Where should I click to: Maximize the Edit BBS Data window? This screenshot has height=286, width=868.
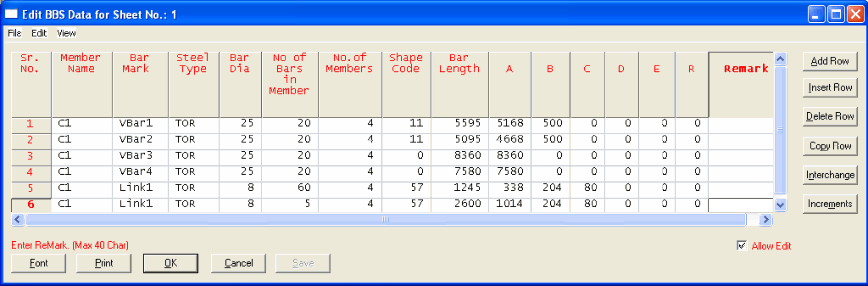[836, 14]
